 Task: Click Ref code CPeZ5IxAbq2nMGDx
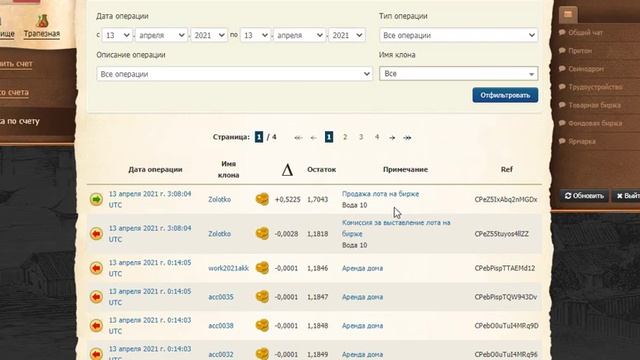pos(506,200)
